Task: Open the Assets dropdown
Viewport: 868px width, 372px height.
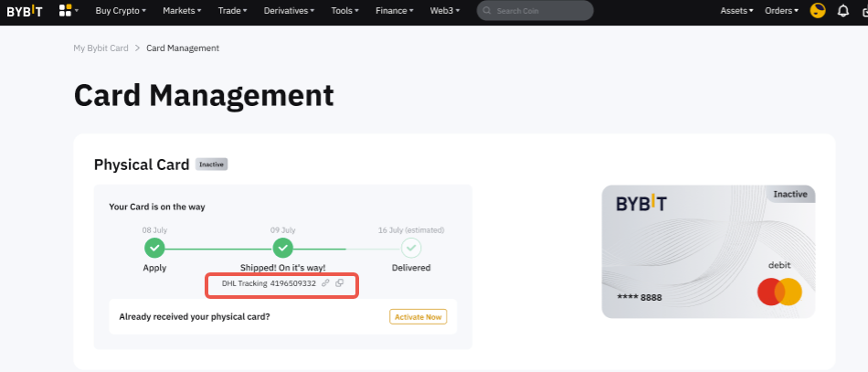Action: [736, 11]
